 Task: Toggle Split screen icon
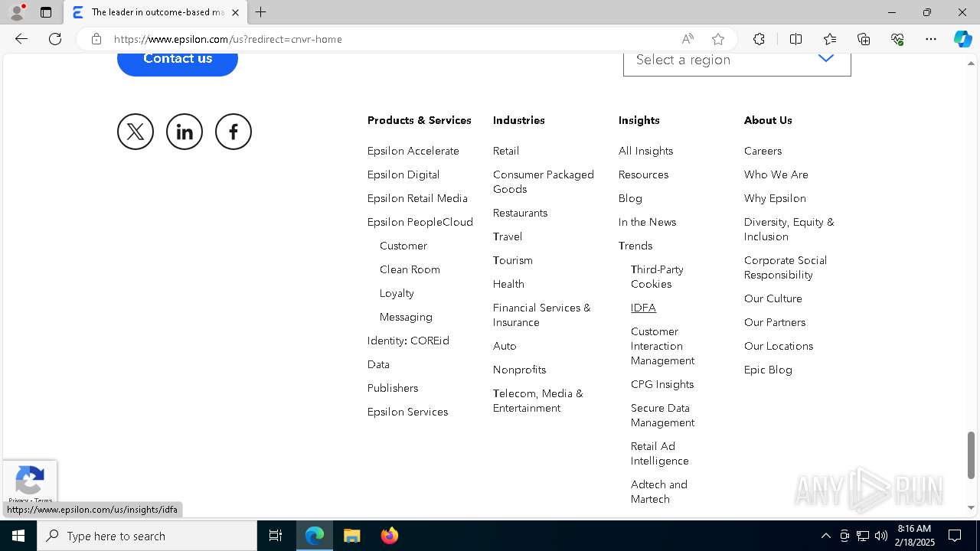795,39
